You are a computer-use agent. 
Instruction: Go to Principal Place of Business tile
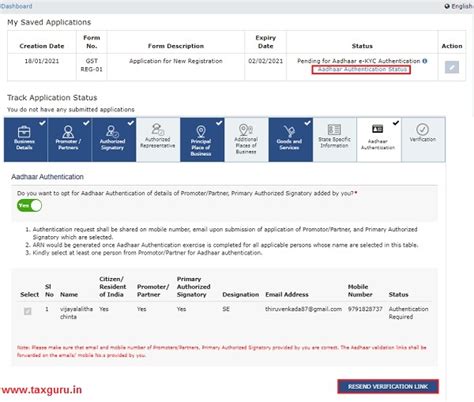(202, 140)
